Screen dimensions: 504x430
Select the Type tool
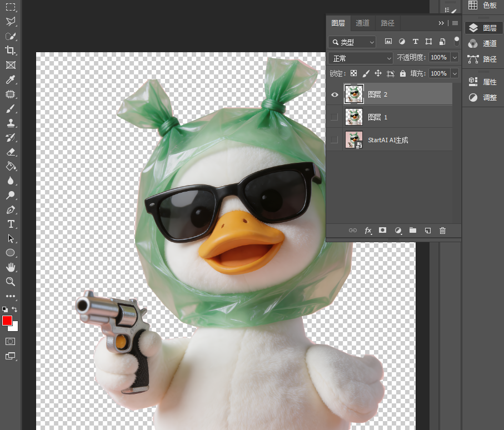coord(11,224)
